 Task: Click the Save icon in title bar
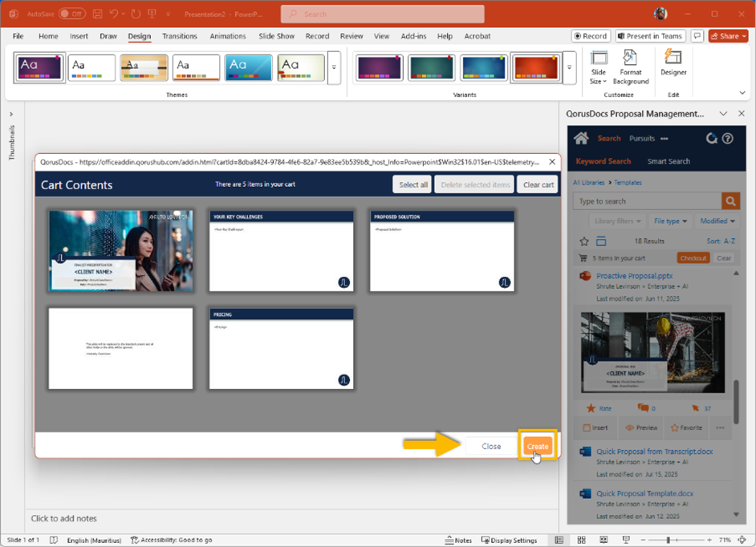click(x=97, y=14)
